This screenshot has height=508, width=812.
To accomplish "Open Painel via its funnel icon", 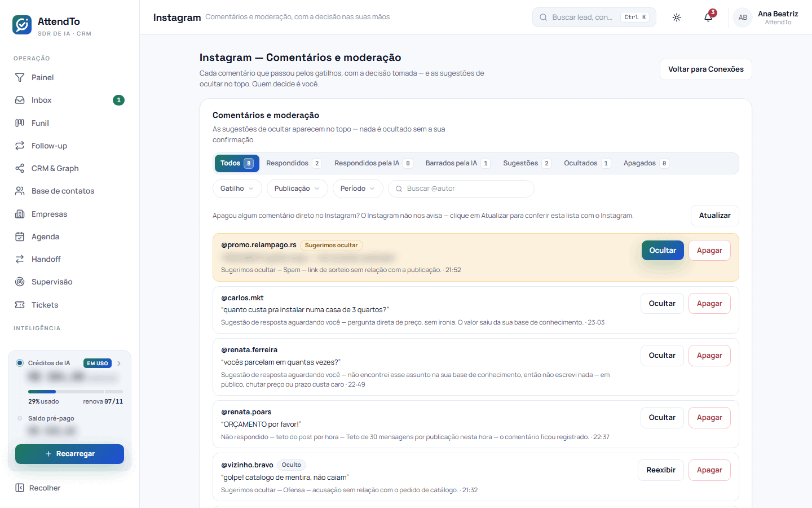I will pos(20,77).
